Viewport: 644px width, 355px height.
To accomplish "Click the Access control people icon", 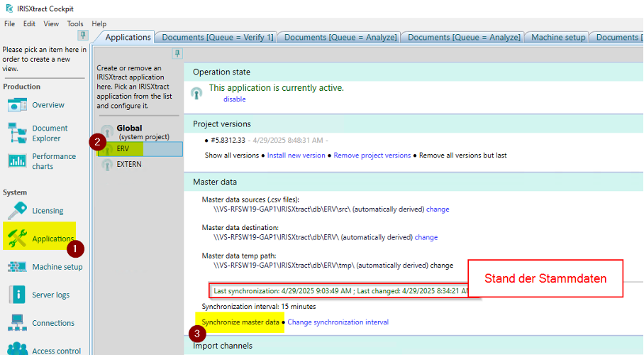I will (x=17, y=349).
